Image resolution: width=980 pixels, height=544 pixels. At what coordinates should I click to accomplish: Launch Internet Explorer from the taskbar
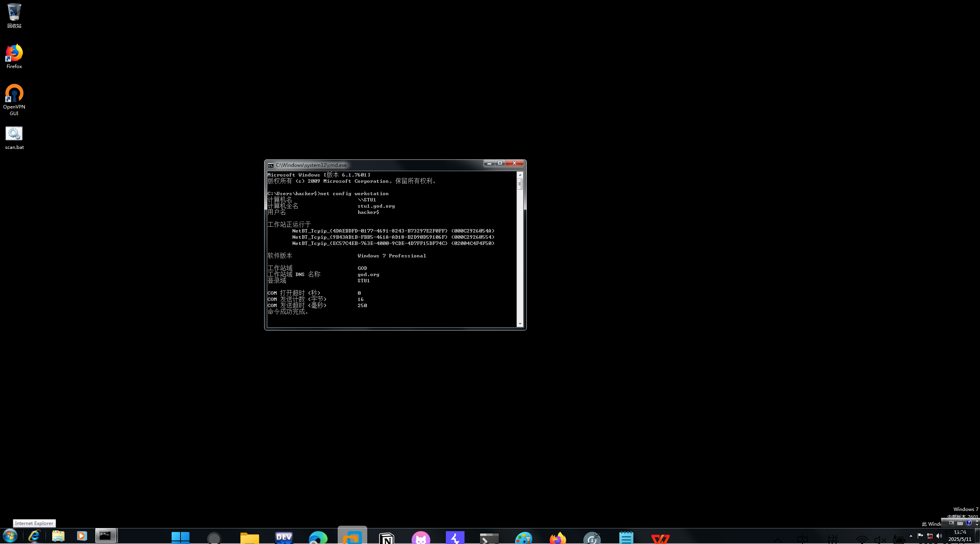(34, 536)
